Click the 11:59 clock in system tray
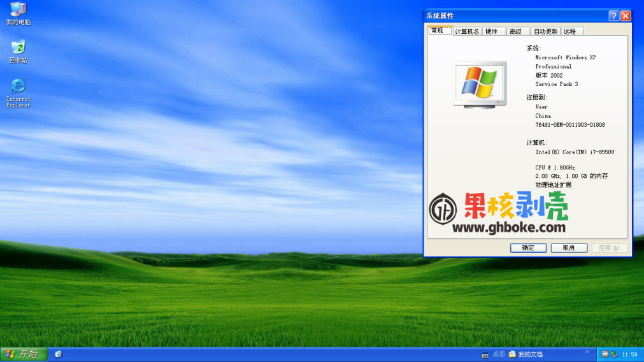This screenshot has height=362, width=644. click(629, 354)
